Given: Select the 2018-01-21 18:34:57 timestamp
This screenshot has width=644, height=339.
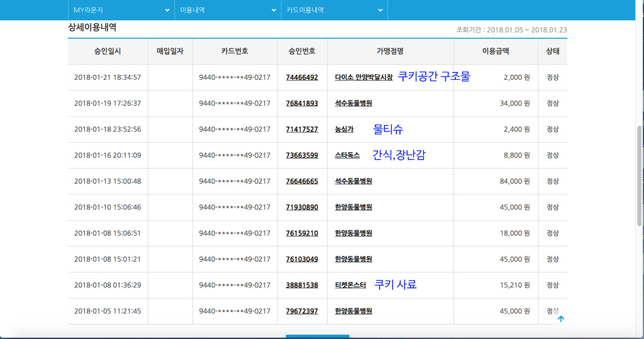Looking at the screenshot, I should click(108, 77).
